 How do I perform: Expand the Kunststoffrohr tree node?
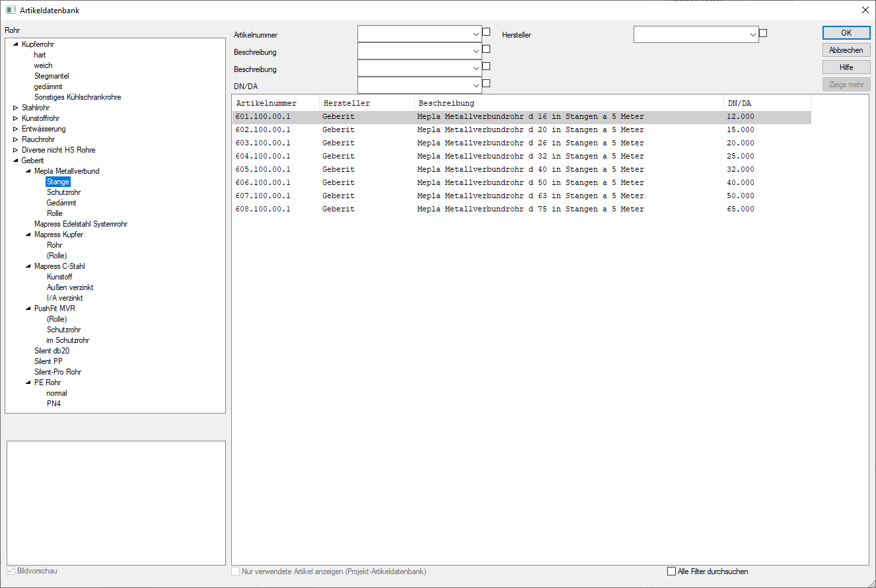point(16,118)
